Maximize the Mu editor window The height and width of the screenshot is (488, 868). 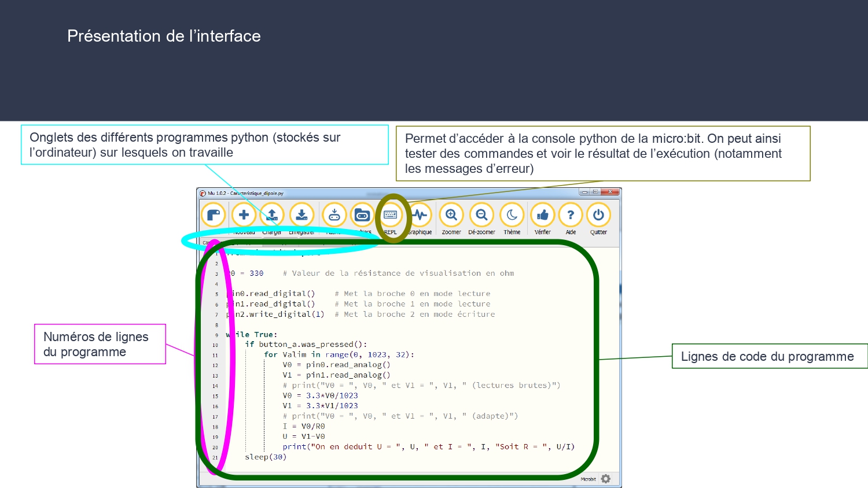(595, 192)
